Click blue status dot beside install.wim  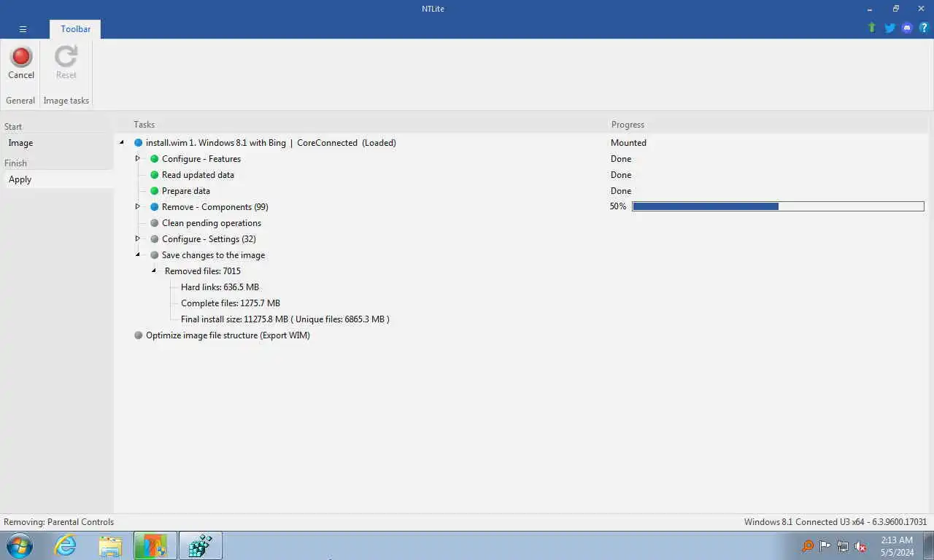(138, 143)
